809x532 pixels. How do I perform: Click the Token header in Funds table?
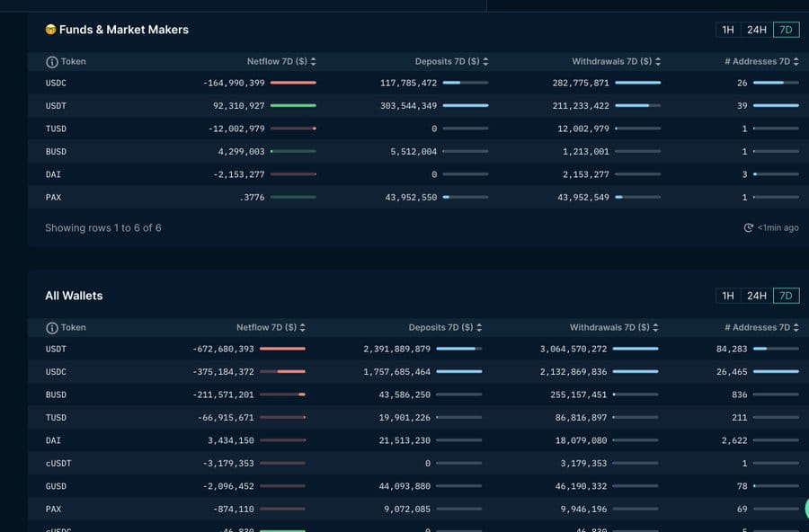74,61
